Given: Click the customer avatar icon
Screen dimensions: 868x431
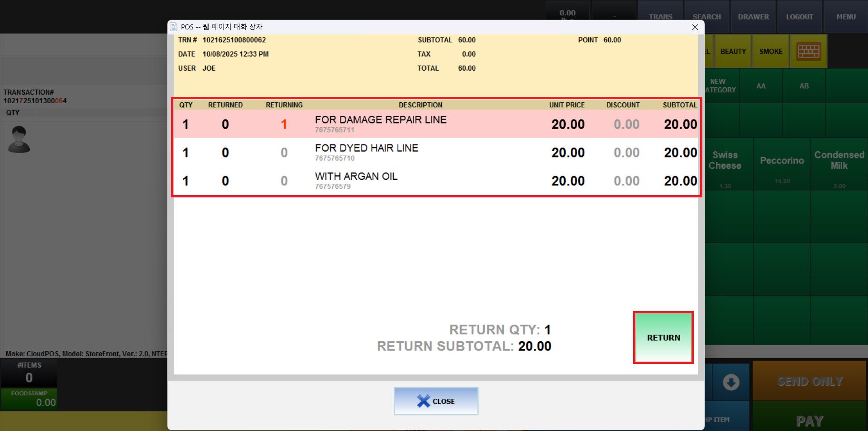Looking at the screenshot, I should tap(19, 139).
